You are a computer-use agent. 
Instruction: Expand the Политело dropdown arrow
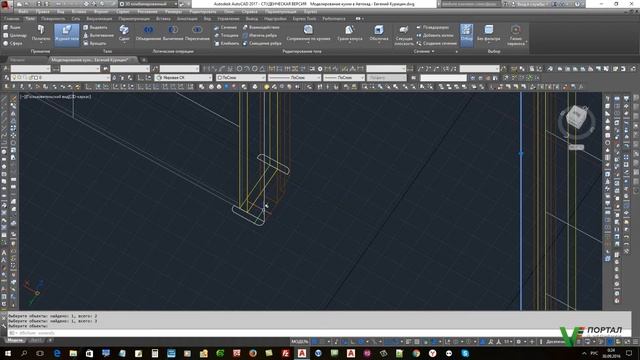coord(41,42)
